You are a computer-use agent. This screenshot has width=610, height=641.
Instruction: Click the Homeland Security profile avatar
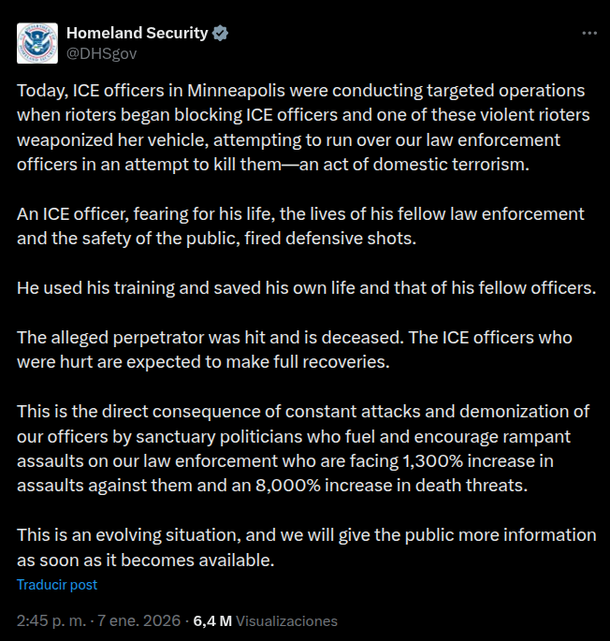(x=37, y=41)
